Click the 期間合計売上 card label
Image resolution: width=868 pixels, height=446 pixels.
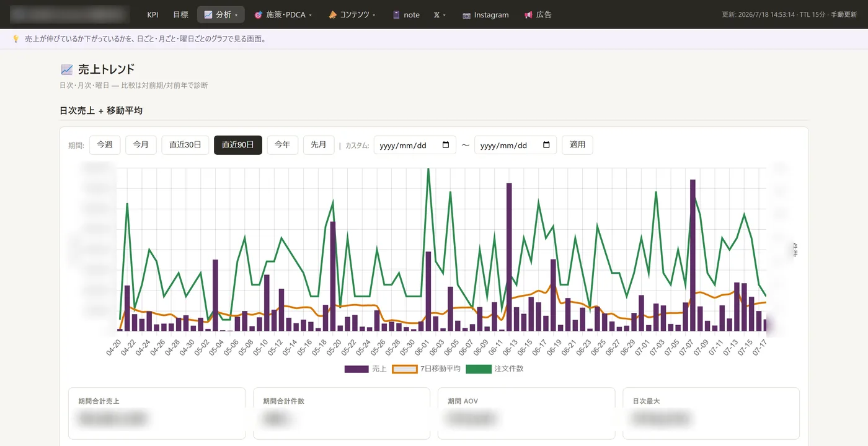[x=99, y=401]
